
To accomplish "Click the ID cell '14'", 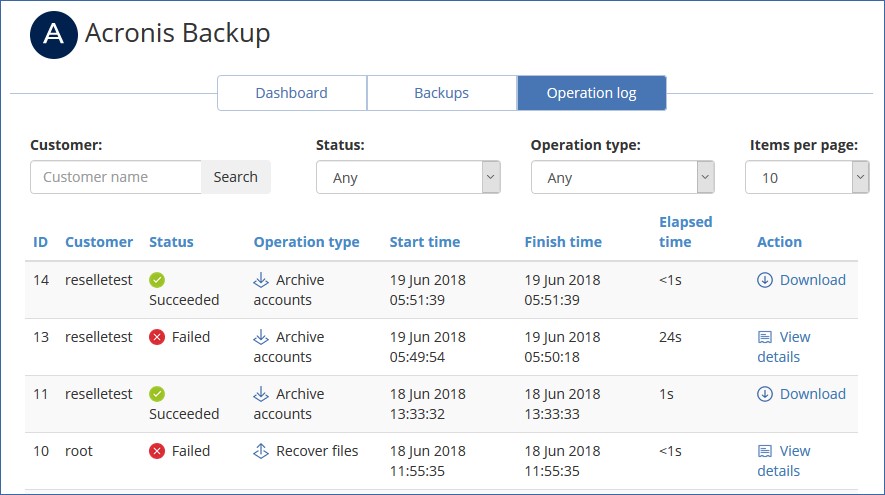I will tap(41, 280).
